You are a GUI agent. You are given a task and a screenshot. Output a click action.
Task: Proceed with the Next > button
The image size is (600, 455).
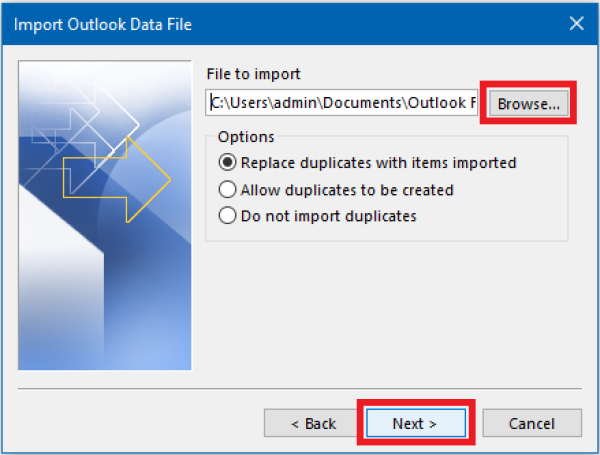pos(414,423)
